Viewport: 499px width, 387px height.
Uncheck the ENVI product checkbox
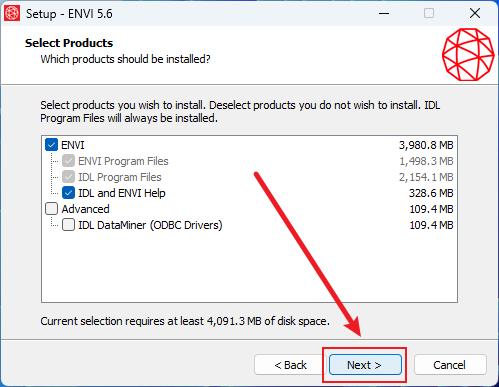tap(51, 145)
